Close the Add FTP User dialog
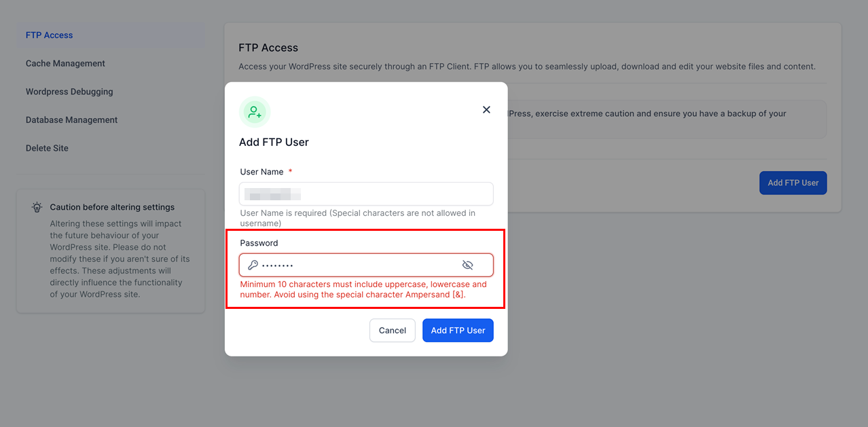This screenshot has width=868, height=427. [486, 110]
